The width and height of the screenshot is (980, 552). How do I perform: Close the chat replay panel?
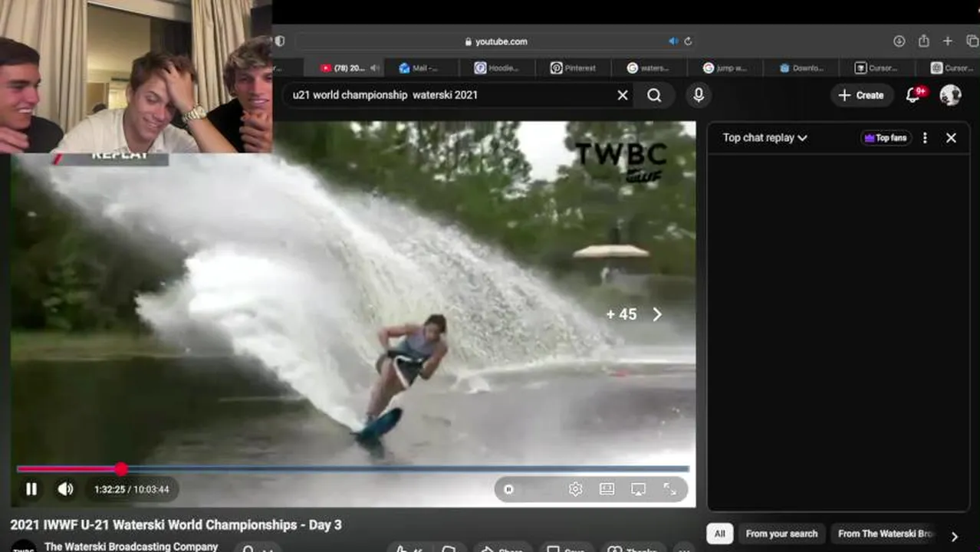click(x=951, y=138)
